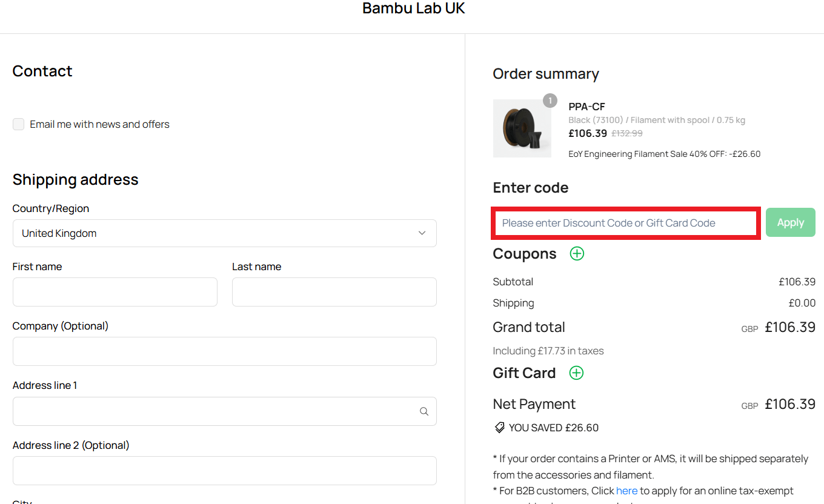Click the Country/Region dropdown chevron

pos(422,233)
